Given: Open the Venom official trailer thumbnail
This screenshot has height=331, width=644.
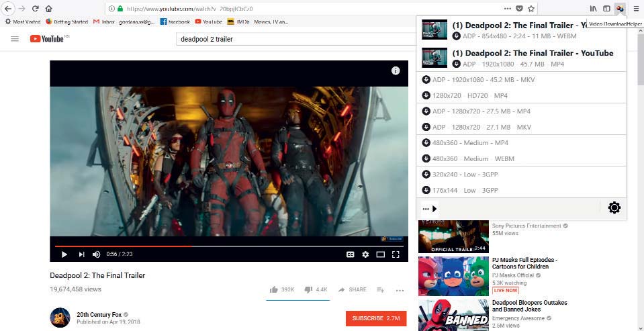Looking at the screenshot, I should point(453,236).
